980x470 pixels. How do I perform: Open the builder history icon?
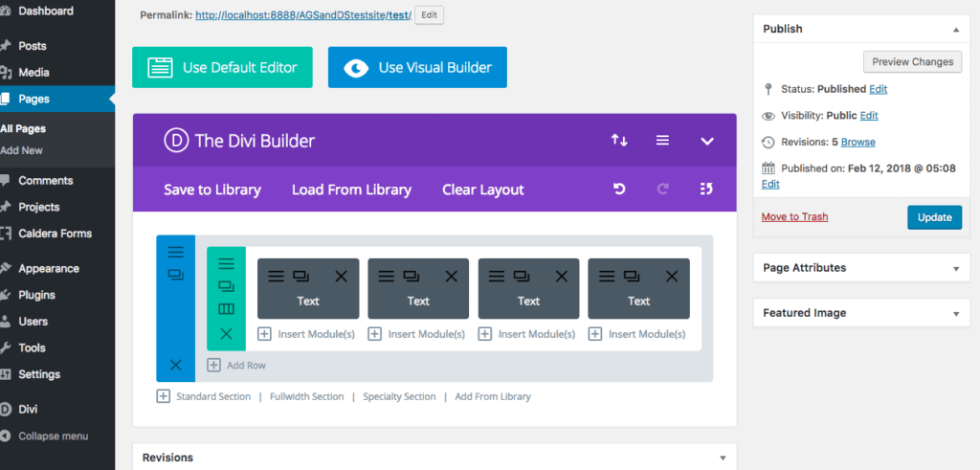pyautogui.click(x=706, y=189)
